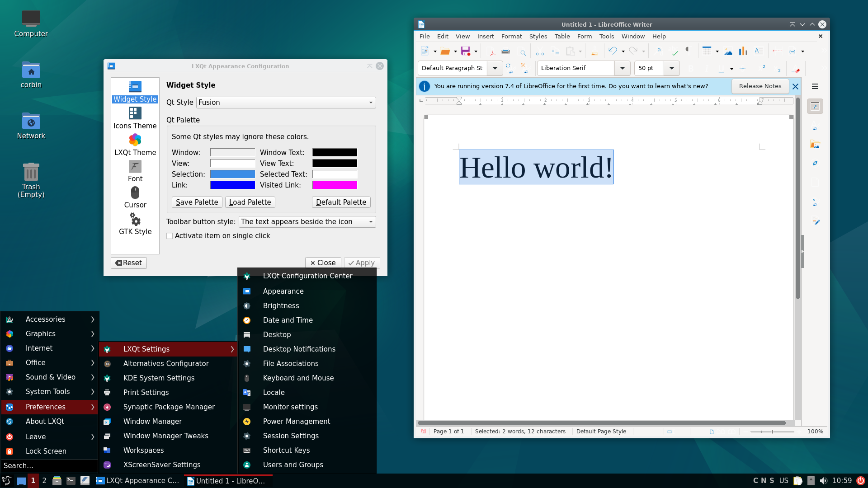868x488 pixels.
Task: Select Keyboard and Mouse from settings menu
Action: click(298, 378)
